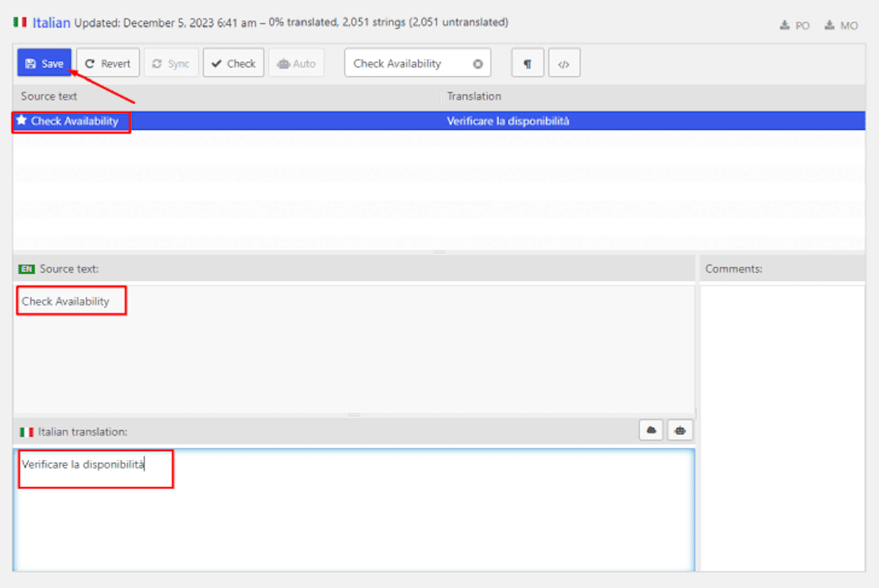The width and height of the screenshot is (879, 588).
Task: Click the Save button
Action: coord(44,63)
